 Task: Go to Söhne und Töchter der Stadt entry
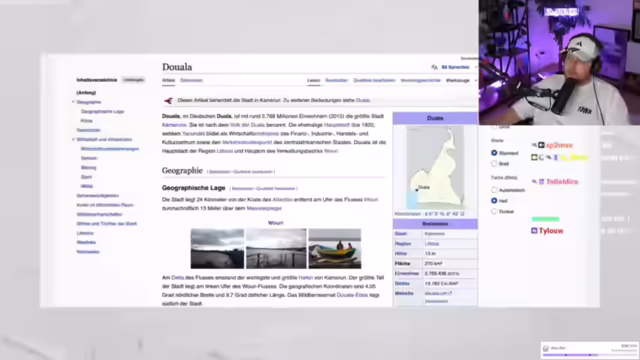[107, 224]
